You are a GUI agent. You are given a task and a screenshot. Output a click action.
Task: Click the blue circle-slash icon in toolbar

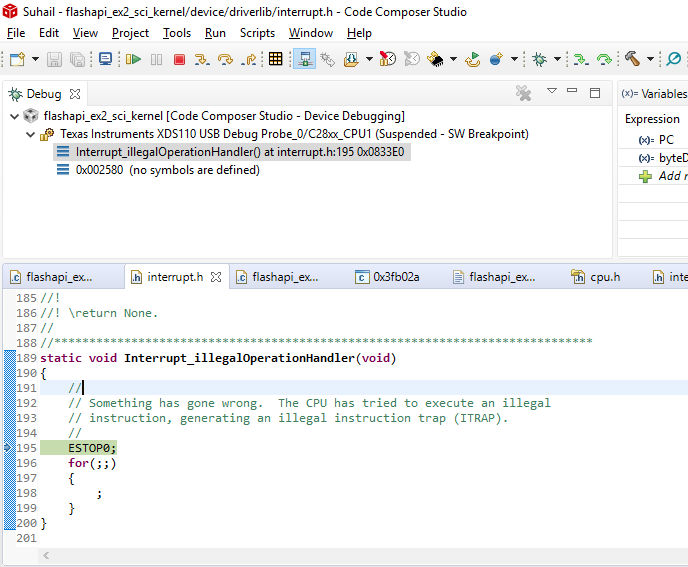point(674,58)
